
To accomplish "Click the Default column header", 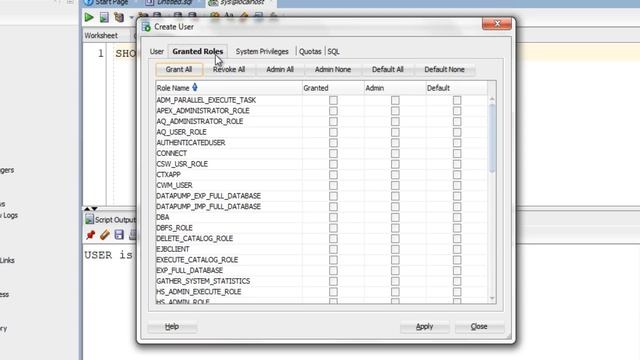I will coord(456,88).
